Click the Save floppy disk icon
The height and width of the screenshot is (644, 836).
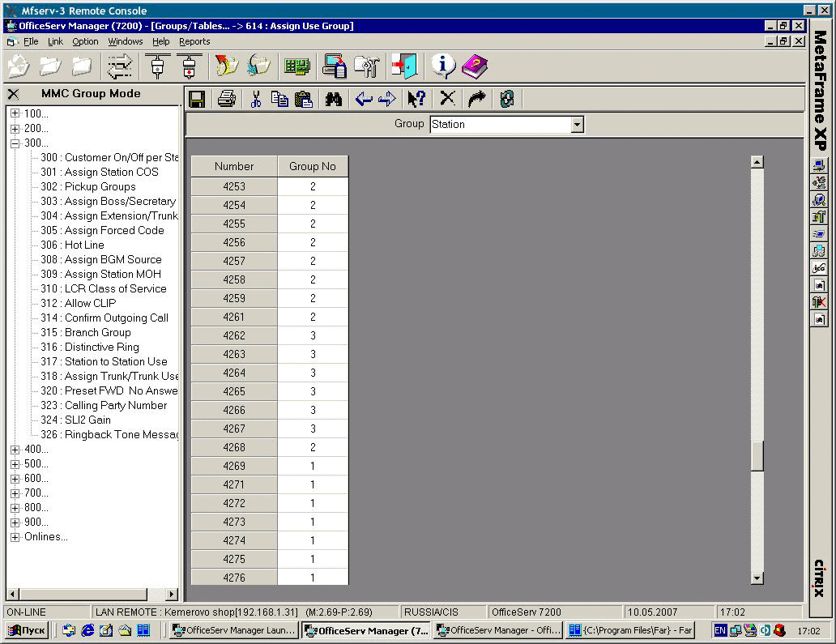click(x=197, y=99)
